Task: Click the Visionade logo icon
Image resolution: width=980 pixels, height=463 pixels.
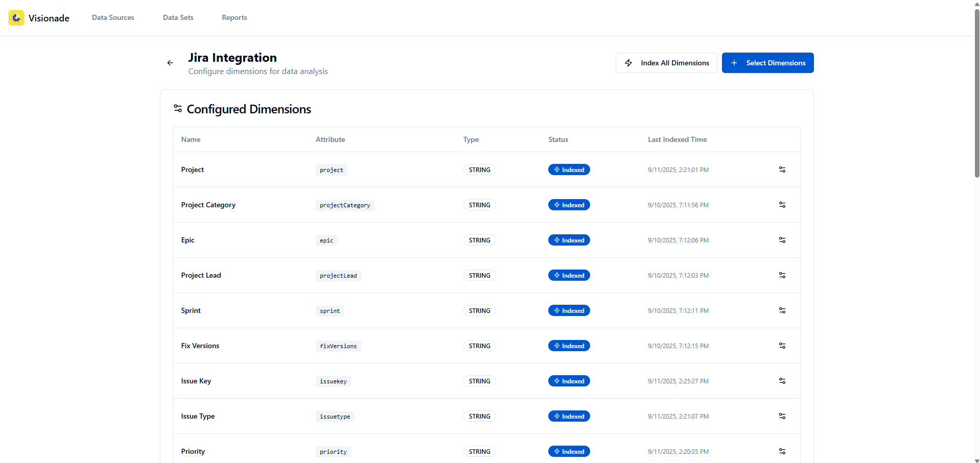Action: tap(16, 18)
